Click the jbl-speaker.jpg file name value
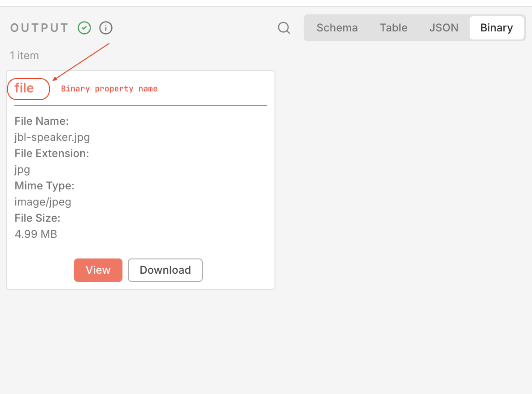Viewport: 532px width, 394px height. (x=52, y=137)
